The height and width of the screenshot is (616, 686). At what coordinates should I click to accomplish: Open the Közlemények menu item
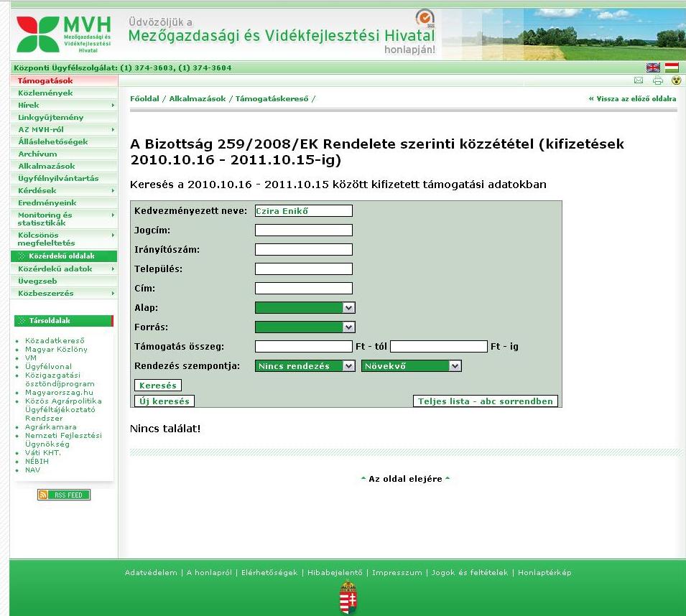64,93
